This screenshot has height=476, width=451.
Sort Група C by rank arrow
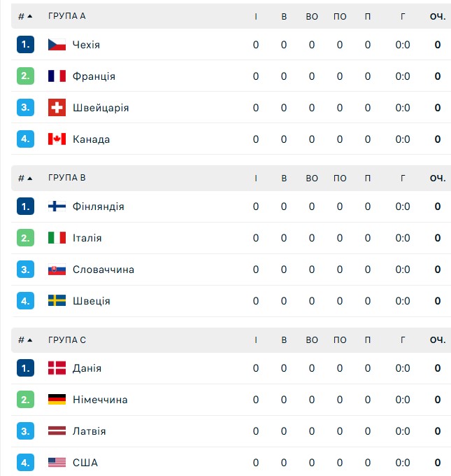[x=29, y=340]
